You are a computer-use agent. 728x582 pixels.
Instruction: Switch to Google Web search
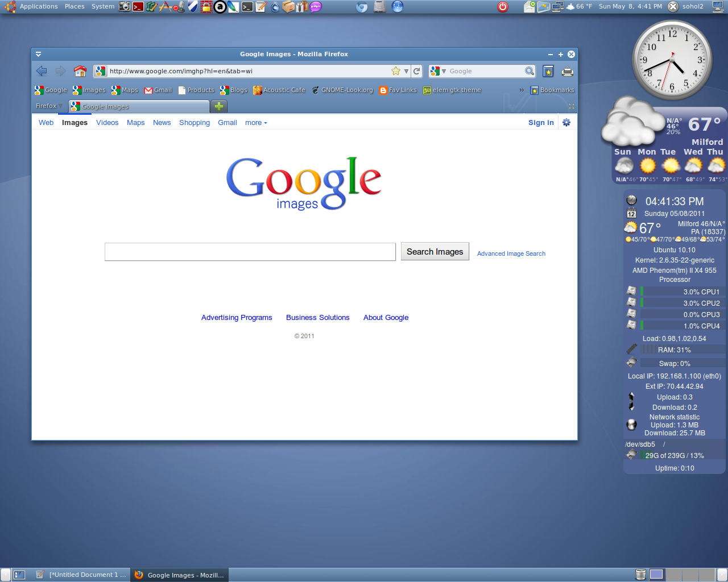coord(46,123)
